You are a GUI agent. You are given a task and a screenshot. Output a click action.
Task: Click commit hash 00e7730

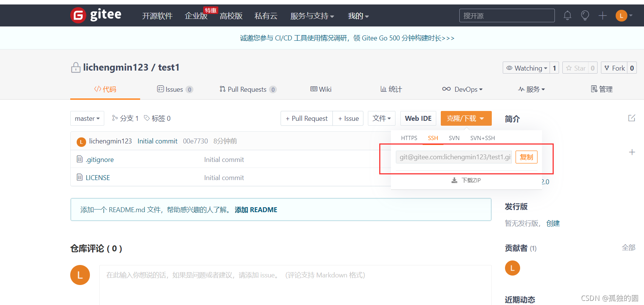pos(195,141)
